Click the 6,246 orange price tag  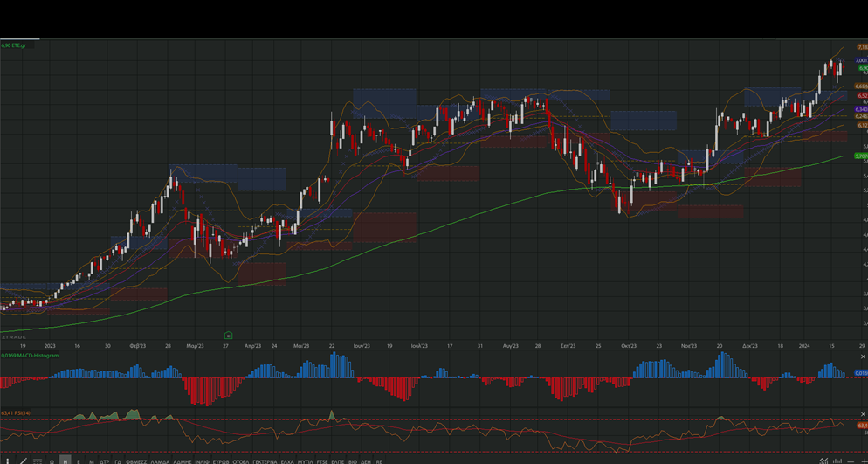point(861,116)
